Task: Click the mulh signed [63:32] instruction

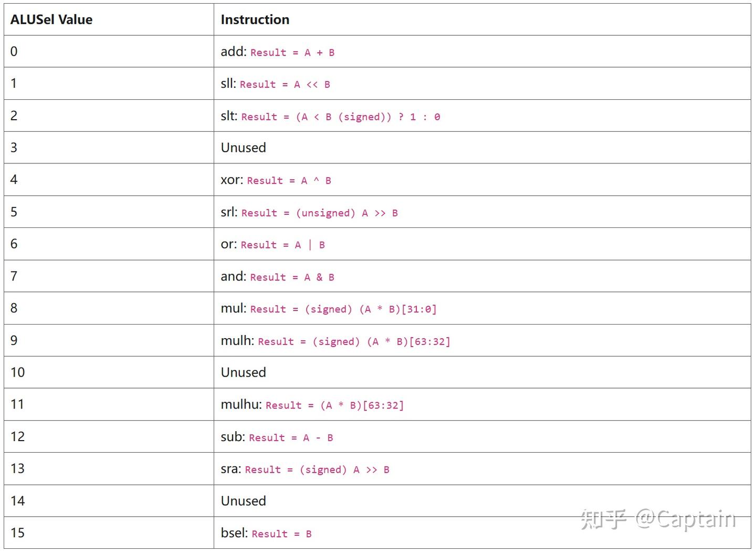Action: tap(335, 341)
